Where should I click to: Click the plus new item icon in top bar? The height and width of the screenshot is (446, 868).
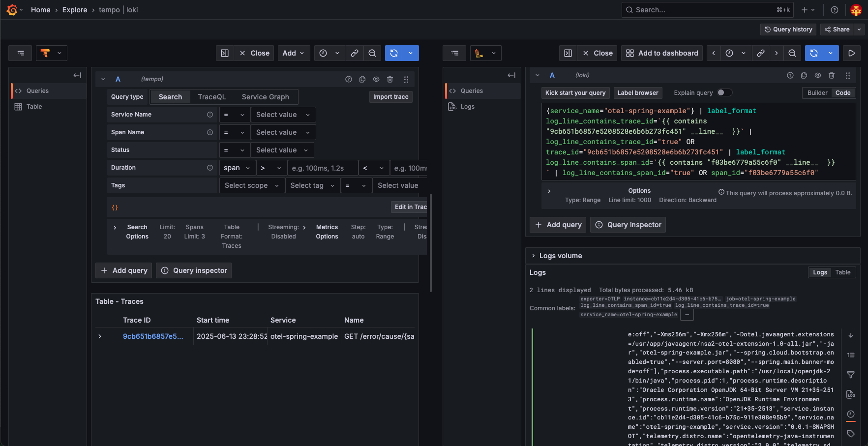click(x=808, y=10)
